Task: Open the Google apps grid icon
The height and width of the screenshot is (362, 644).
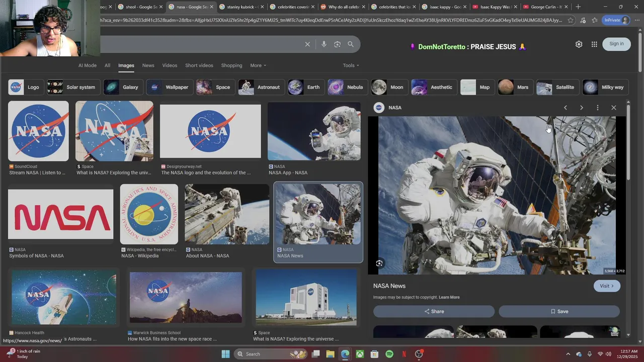Action: click(x=594, y=44)
